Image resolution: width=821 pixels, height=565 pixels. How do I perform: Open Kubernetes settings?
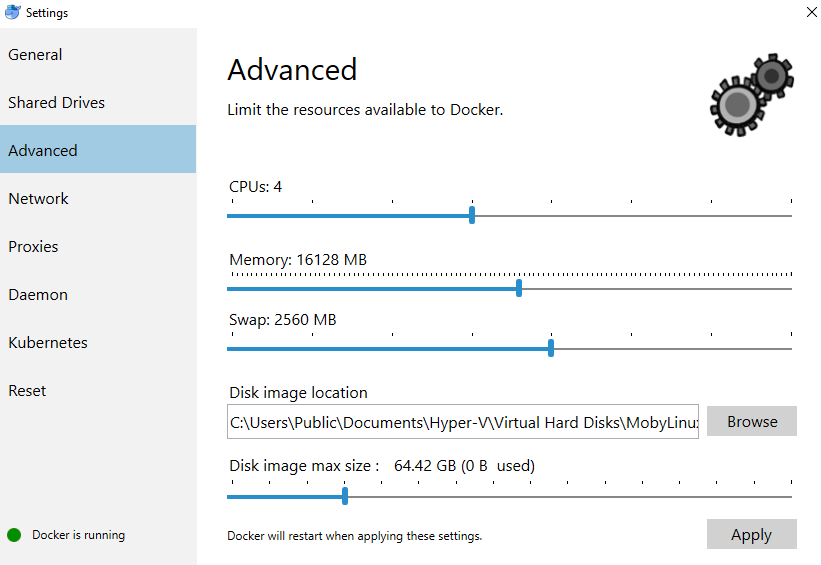click(48, 343)
